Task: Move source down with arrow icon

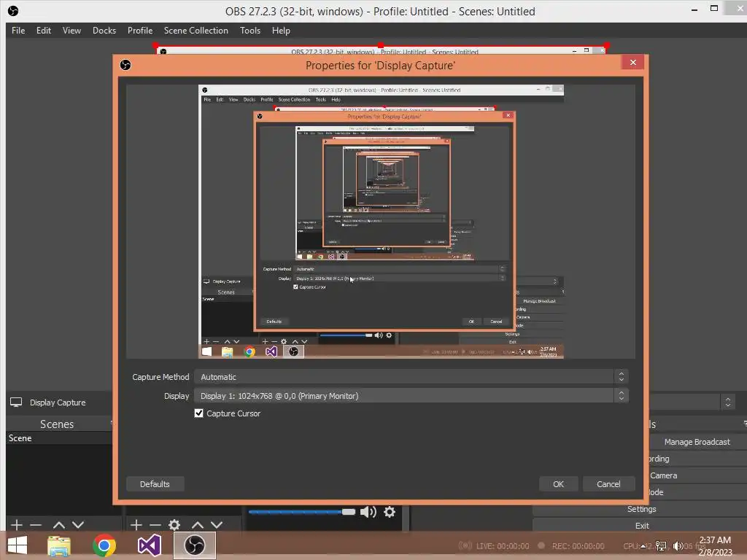Action: [217, 525]
